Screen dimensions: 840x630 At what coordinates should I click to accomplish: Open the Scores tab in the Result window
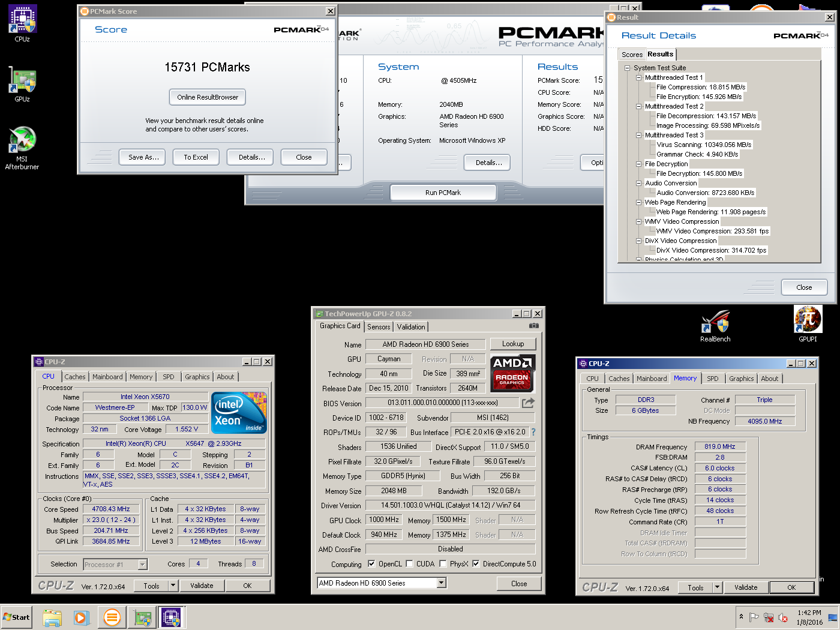pyautogui.click(x=632, y=55)
